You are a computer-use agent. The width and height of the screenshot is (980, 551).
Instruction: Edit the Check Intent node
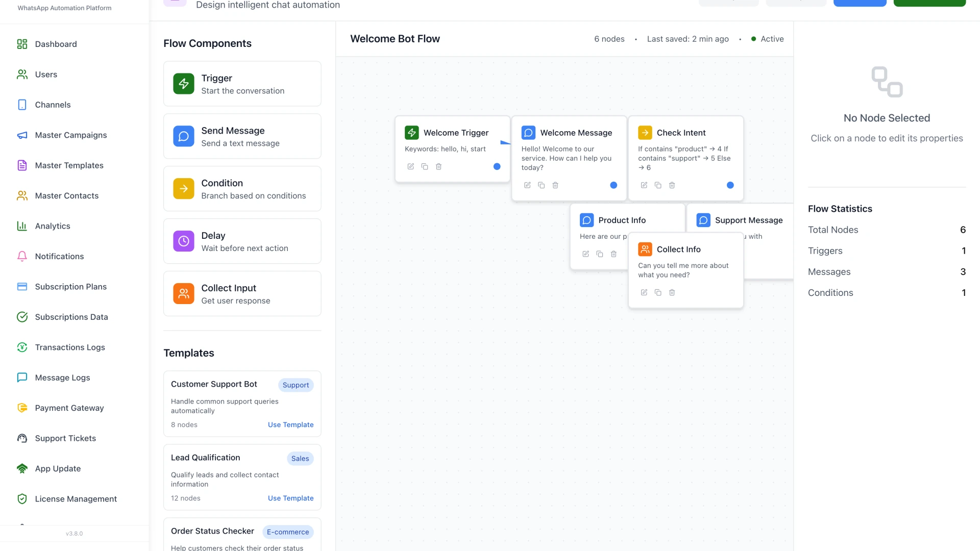pyautogui.click(x=644, y=185)
